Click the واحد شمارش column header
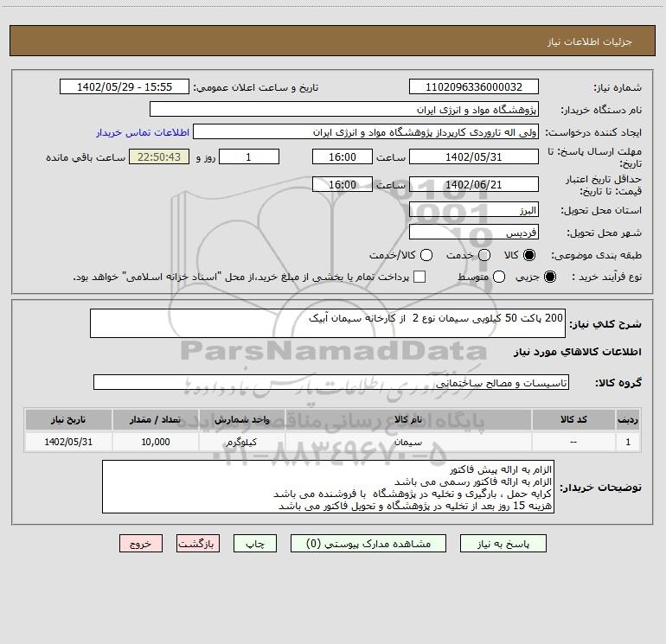The image size is (666, 644). pos(241,420)
